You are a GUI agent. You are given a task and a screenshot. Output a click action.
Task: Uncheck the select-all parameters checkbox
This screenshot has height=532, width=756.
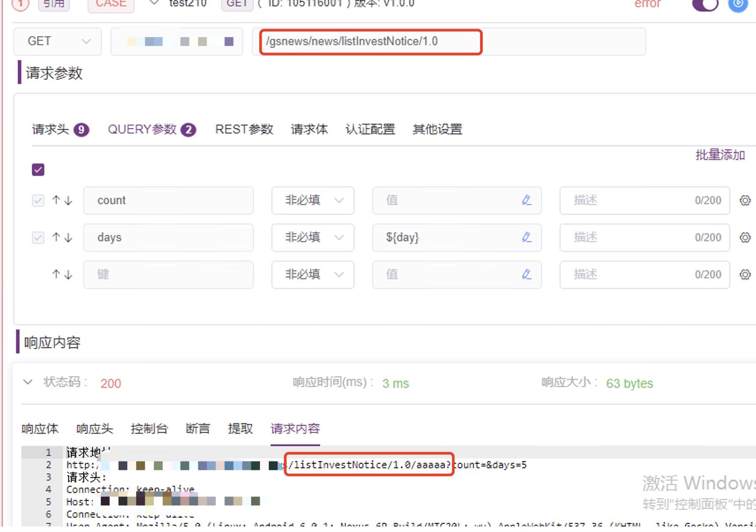(x=38, y=169)
